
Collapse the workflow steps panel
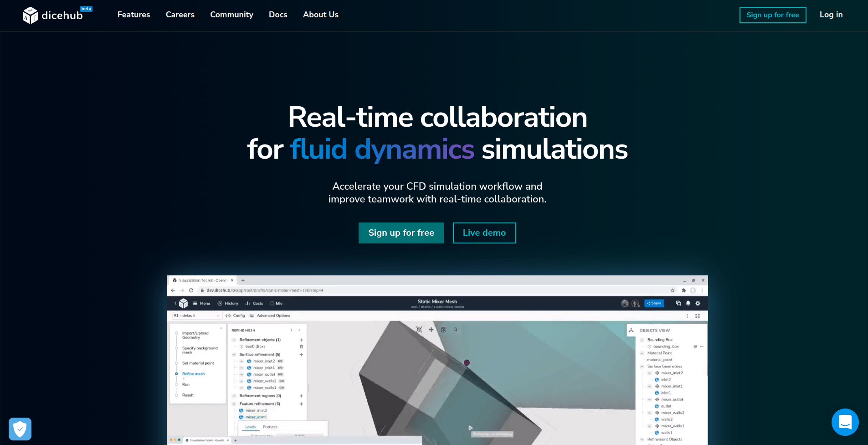point(222,328)
